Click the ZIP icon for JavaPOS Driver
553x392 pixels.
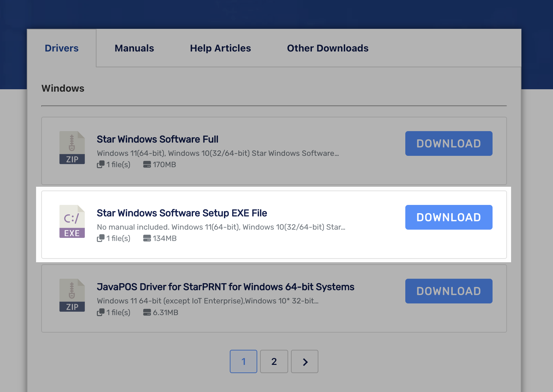coord(72,295)
